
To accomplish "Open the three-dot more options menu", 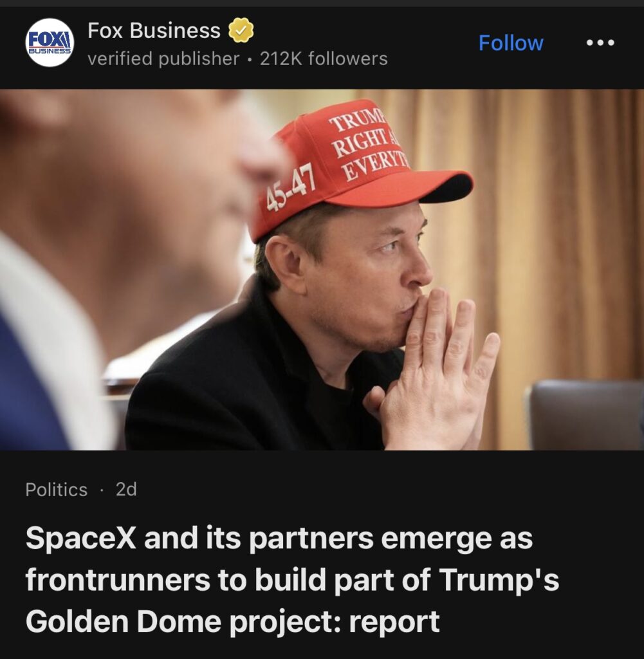I will point(600,42).
